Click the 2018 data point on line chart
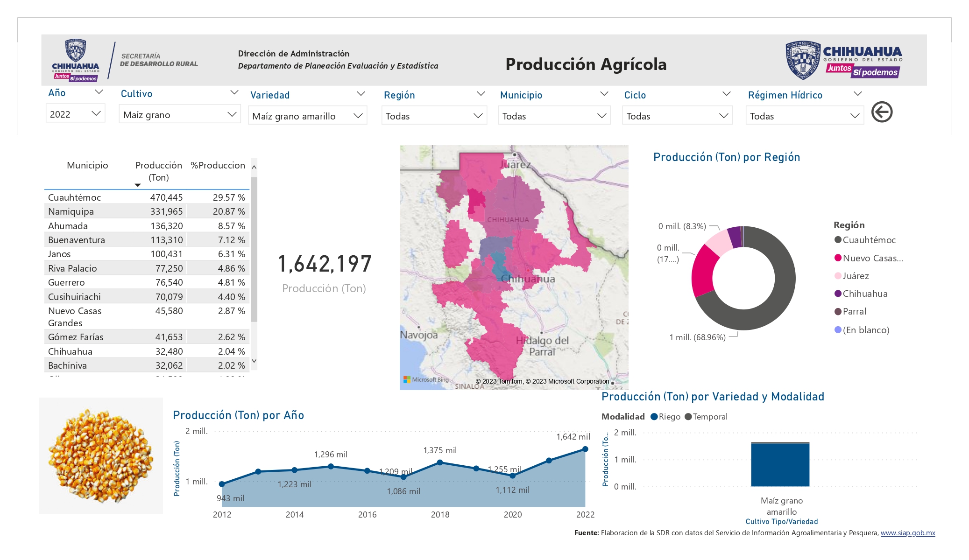 point(440,462)
